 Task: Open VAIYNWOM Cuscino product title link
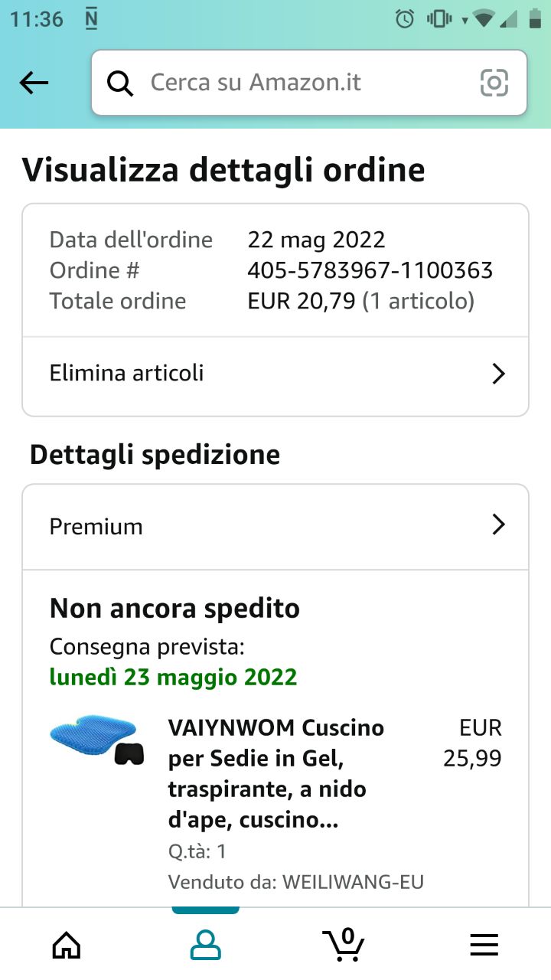click(x=276, y=773)
